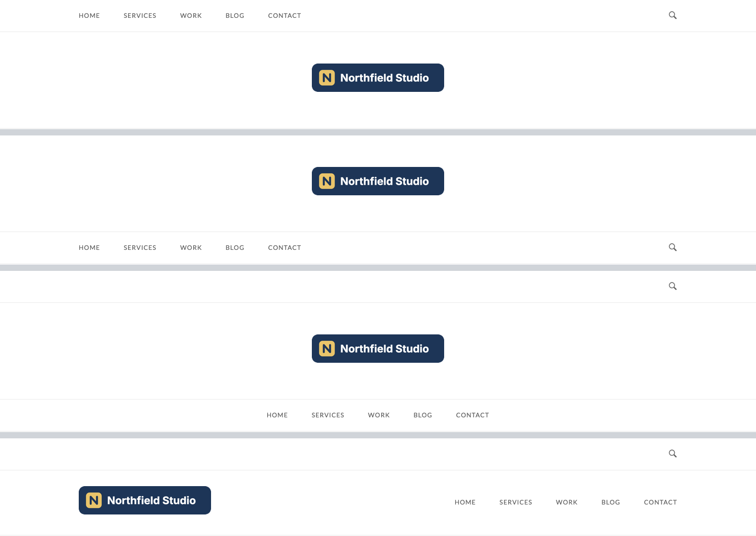Open SERVICES in the menu beside the left-aligned logo
Screen dimensions: 756x536
tap(516, 502)
